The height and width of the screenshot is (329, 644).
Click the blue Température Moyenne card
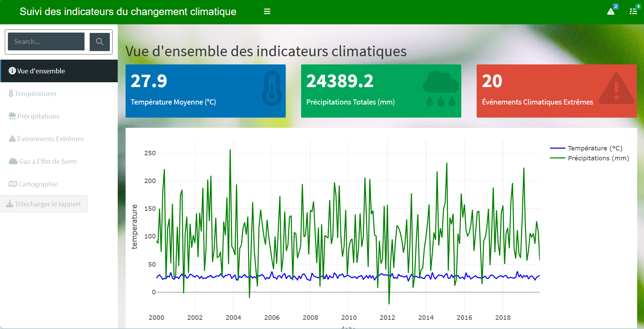point(206,91)
